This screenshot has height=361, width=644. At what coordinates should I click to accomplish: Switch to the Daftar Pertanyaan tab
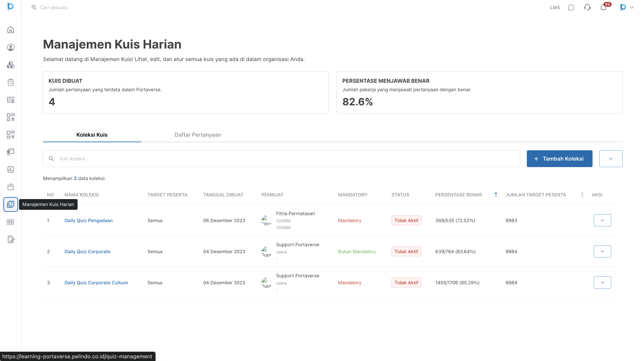(197, 135)
